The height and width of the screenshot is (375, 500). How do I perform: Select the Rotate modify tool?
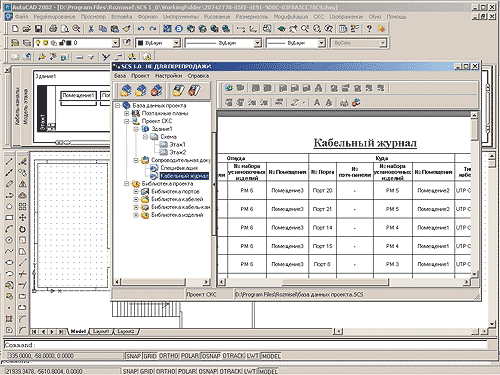point(22,229)
